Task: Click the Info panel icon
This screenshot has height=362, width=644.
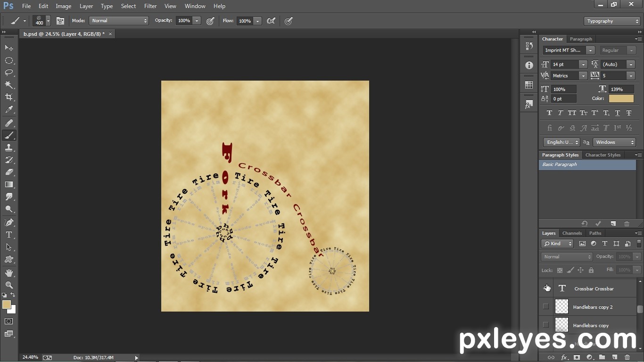Action: pos(529,66)
